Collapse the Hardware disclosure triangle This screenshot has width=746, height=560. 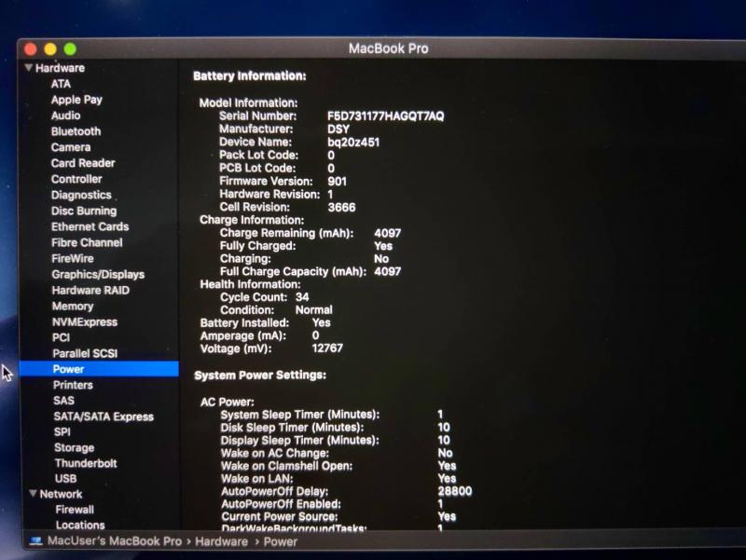point(29,68)
